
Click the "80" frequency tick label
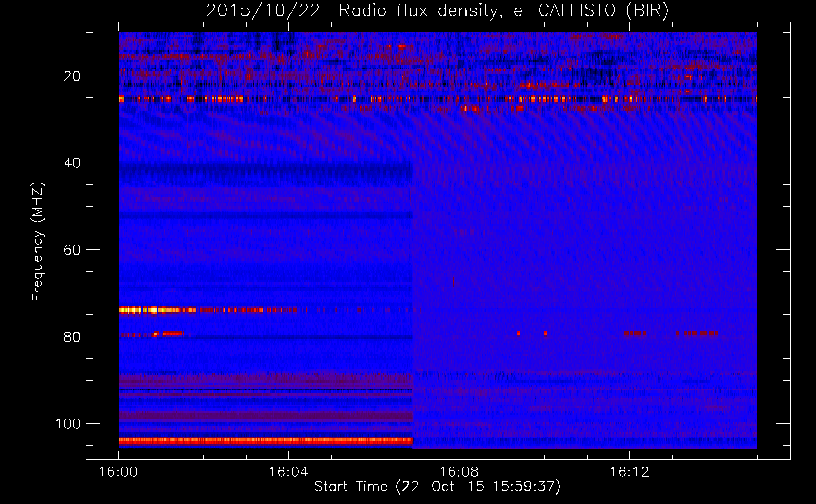72,337
